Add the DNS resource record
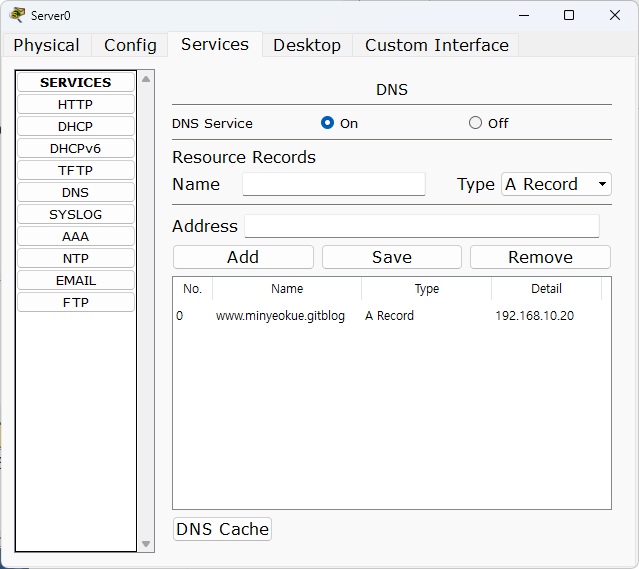Screen dimensions: 639x569 pos(243,257)
